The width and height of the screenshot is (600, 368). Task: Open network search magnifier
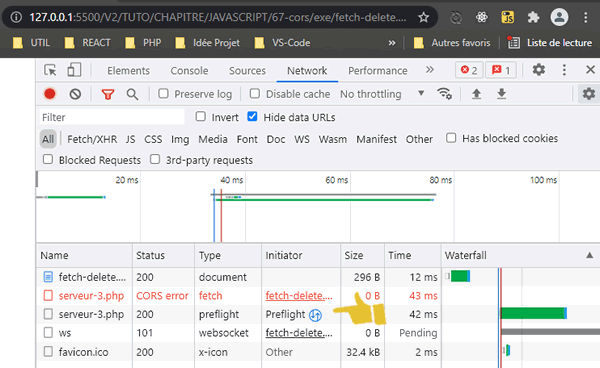click(x=132, y=94)
